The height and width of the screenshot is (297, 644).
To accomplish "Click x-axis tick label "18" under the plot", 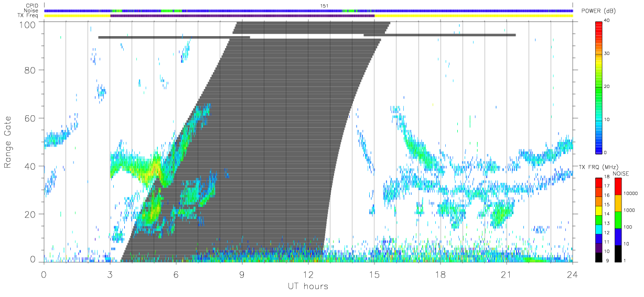I will [440, 274].
